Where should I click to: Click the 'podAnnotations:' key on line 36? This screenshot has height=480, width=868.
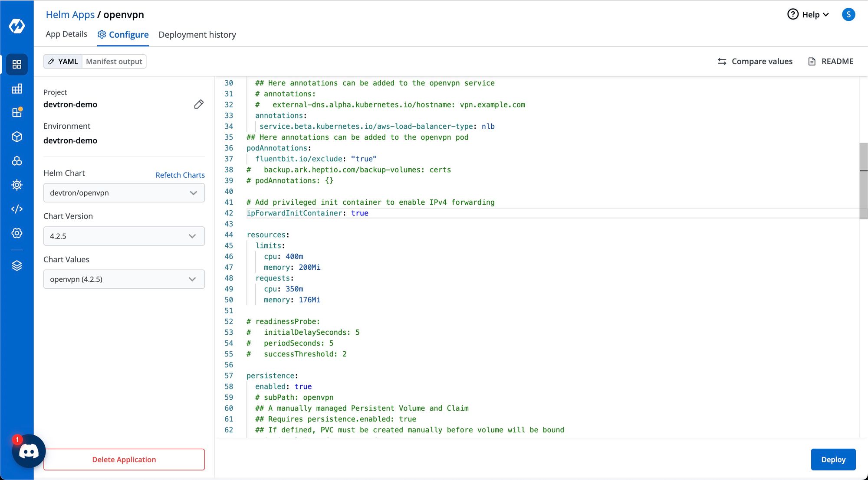pos(279,148)
